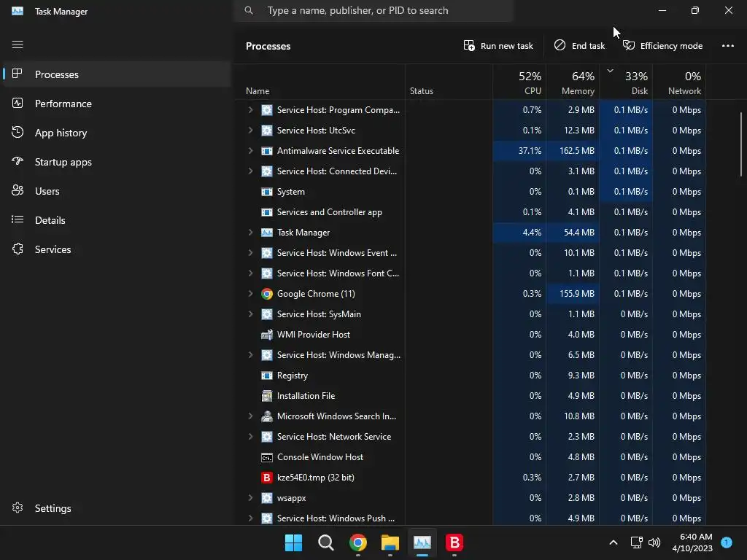747x560 pixels.
Task: Click the 37.1% CPU value cell
Action: click(x=519, y=151)
